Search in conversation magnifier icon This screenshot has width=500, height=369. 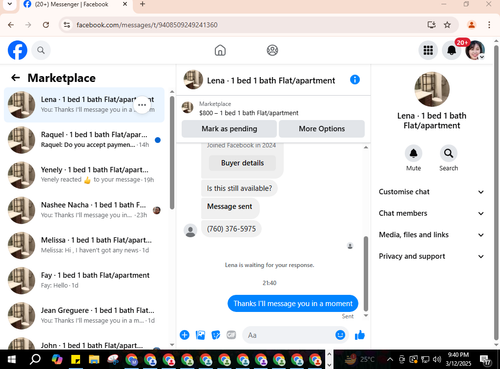[x=449, y=153]
